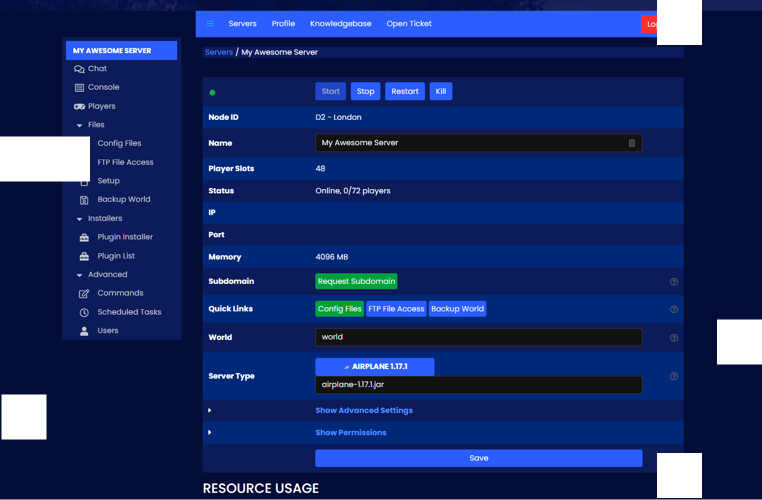Click the Plugin List toolbox icon
Image resolution: width=762 pixels, height=500 pixels.
84,256
